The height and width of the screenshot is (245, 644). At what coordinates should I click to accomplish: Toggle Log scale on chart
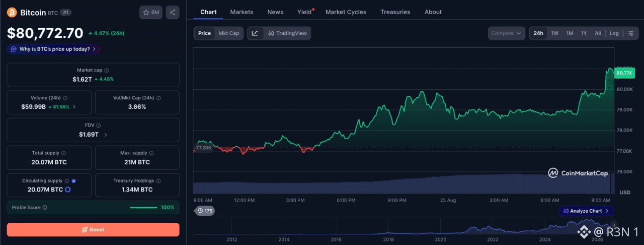click(614, 33)
